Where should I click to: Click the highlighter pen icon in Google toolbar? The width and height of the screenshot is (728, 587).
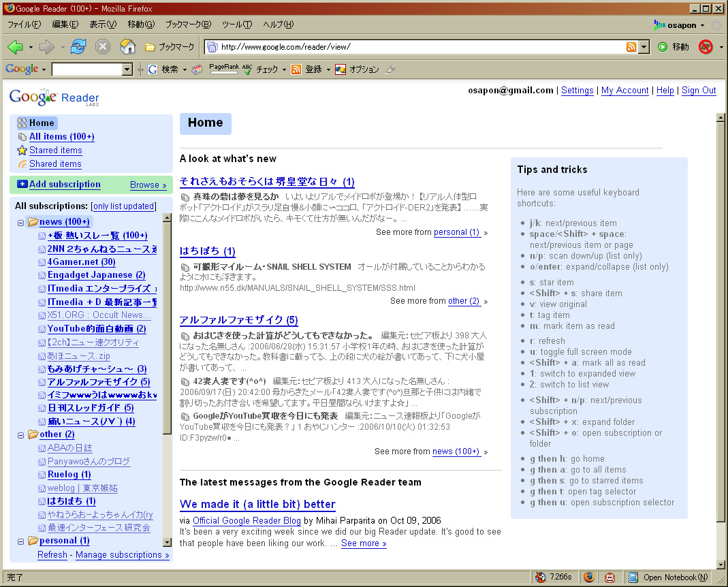click(391, 69)
